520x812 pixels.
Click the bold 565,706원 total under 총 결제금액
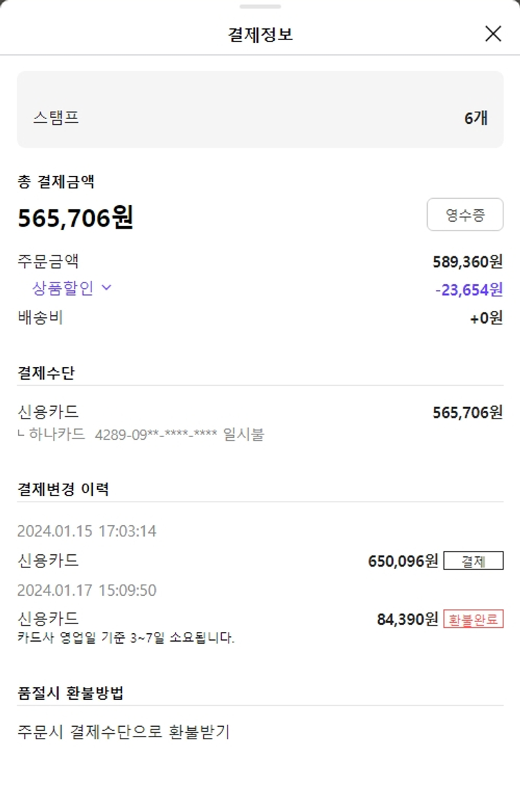(x=76, y=218)
